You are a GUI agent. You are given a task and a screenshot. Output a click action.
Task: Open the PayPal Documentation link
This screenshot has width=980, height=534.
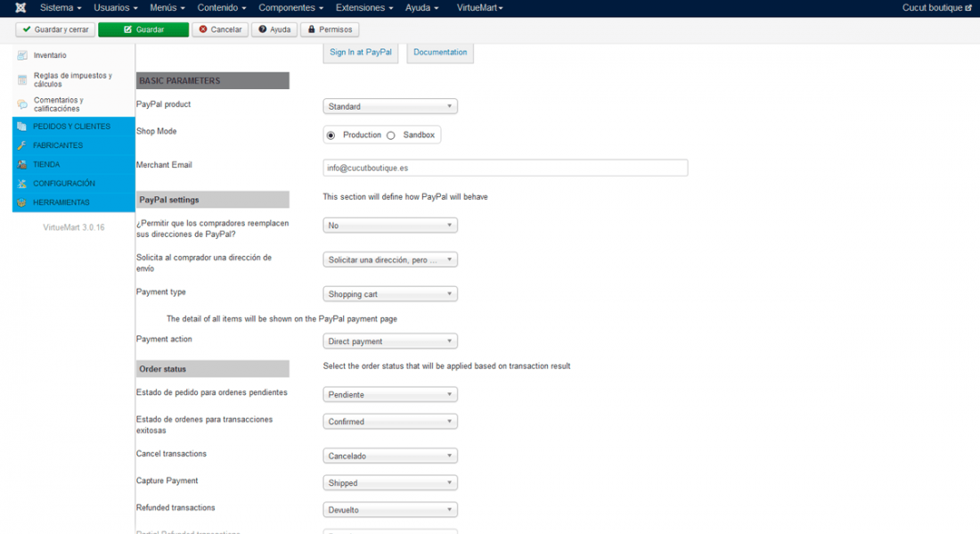(440, 53)
